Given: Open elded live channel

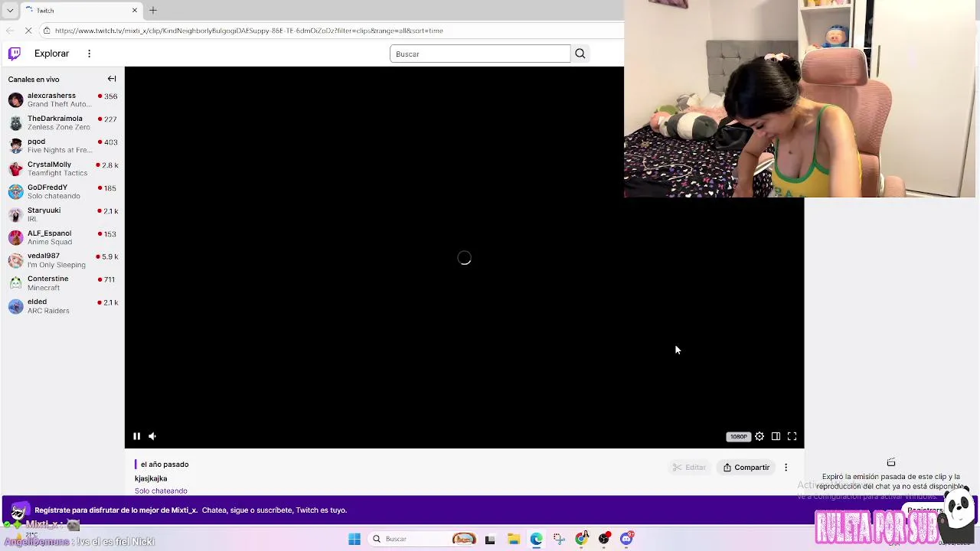Looking at the screenshot, I should (x=63, y=306).
